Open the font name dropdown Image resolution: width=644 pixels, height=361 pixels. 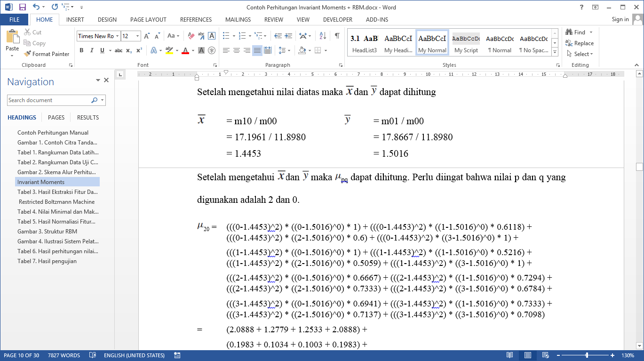117,36
